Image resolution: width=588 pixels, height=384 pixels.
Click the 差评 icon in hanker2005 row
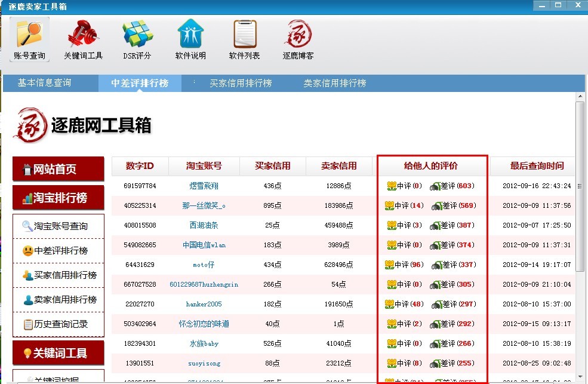coord(437,304)
